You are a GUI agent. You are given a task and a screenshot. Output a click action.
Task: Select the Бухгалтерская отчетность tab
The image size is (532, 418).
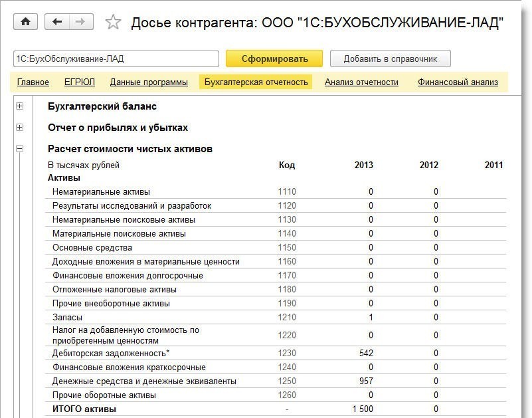click(x=256, y=82)
